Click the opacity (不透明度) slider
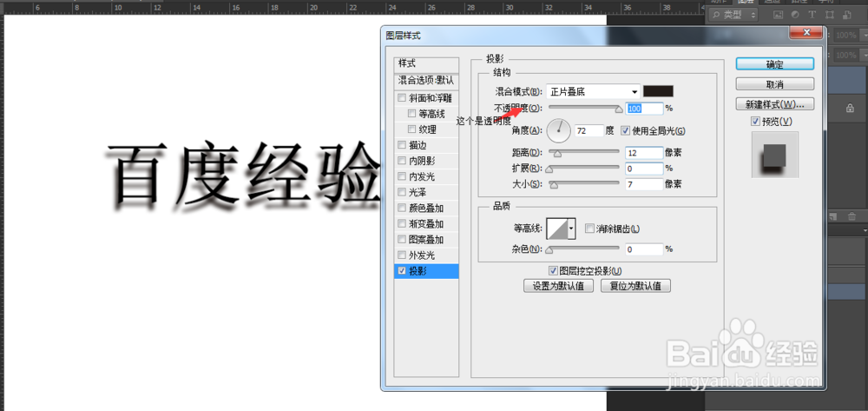The height and width of the screenshot is (411, 868). (x=584, y=107)
